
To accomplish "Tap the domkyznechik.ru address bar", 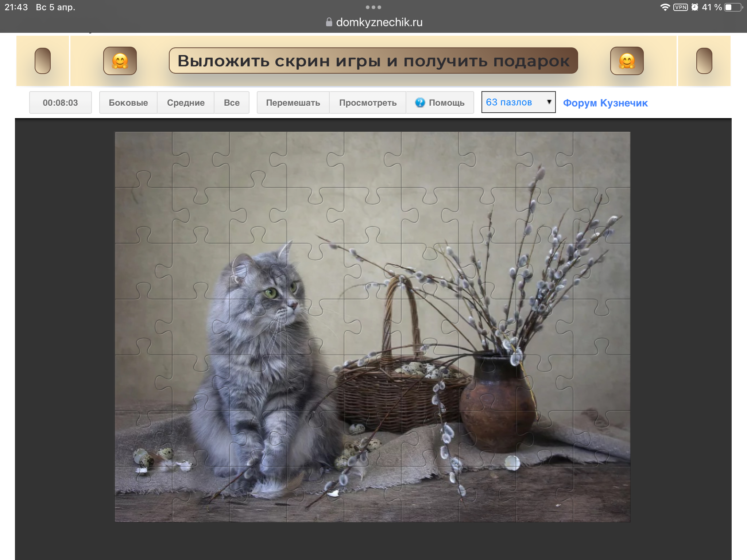I will [379, 22].
